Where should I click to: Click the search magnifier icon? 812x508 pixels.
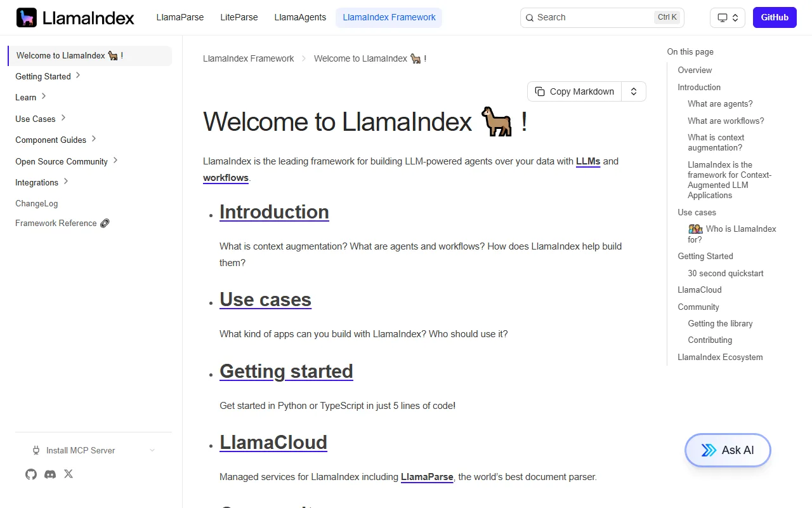click(530, 18)
